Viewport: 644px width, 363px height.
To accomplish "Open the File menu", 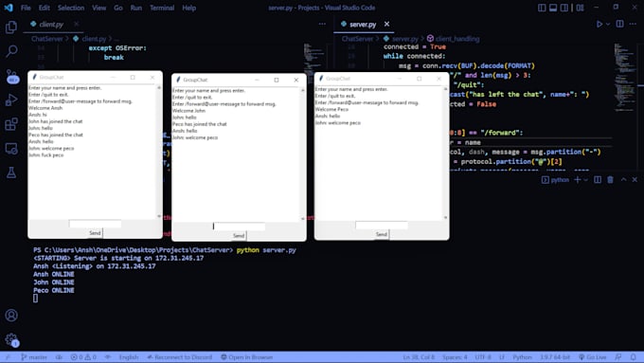I will point(26,8).
